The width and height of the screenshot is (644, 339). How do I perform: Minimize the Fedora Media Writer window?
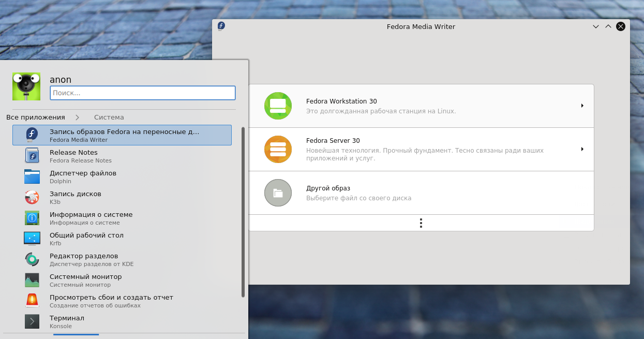tap(595, 26)
